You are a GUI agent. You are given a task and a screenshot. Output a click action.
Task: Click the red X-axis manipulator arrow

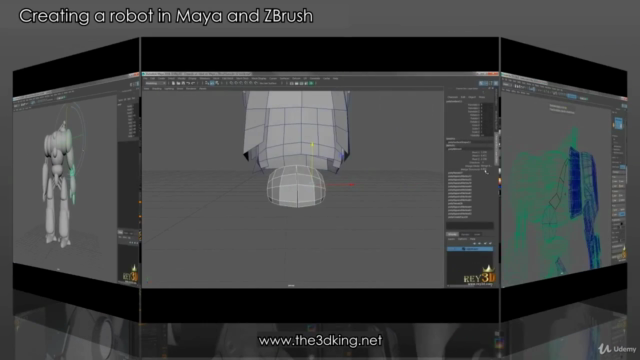[351, 184]
